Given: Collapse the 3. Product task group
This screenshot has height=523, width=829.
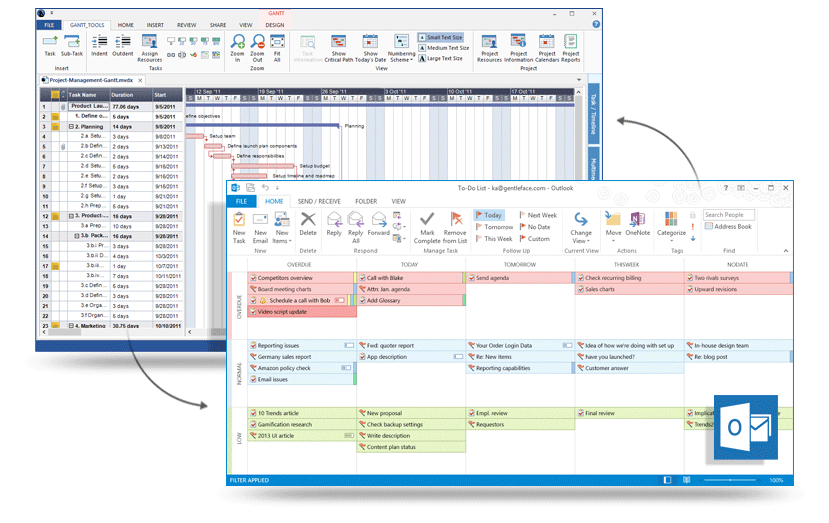Looking at the screenshot, I should pos(71,216).
